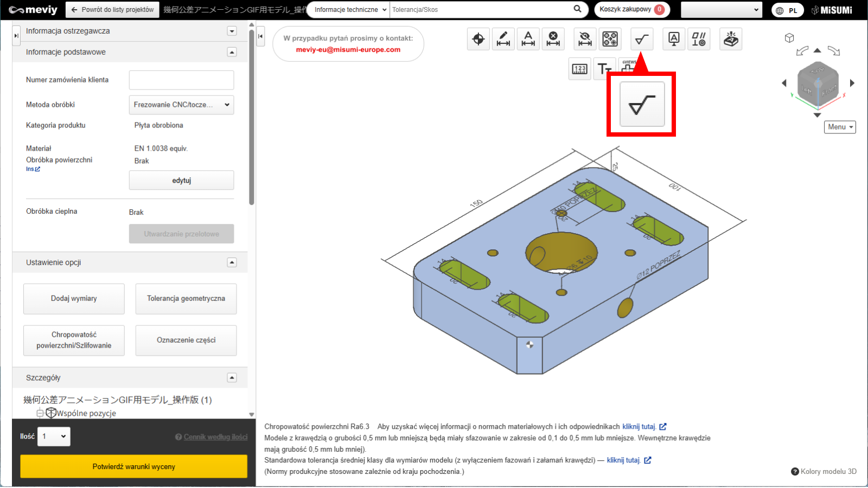Rotate view using right arrow beside view cube

pyautogui.click(x=852, y=83)
